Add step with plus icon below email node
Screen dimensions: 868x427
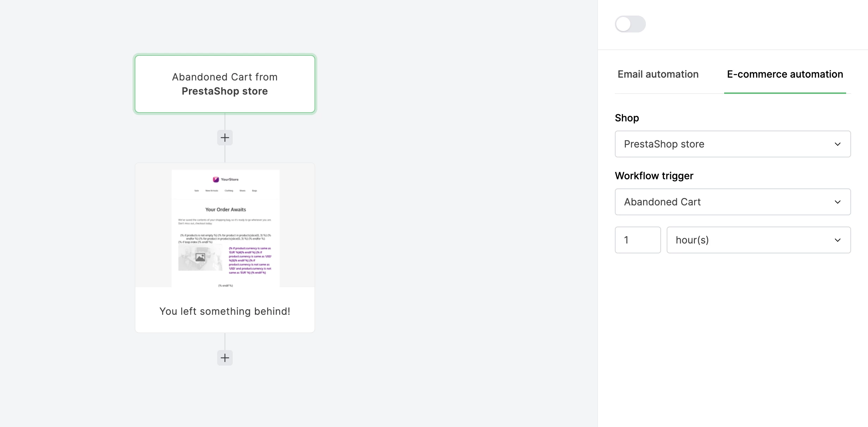pos(225,358)
